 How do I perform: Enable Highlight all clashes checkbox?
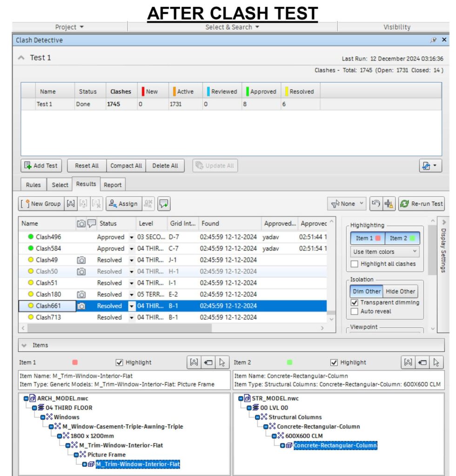click(355, 264)
